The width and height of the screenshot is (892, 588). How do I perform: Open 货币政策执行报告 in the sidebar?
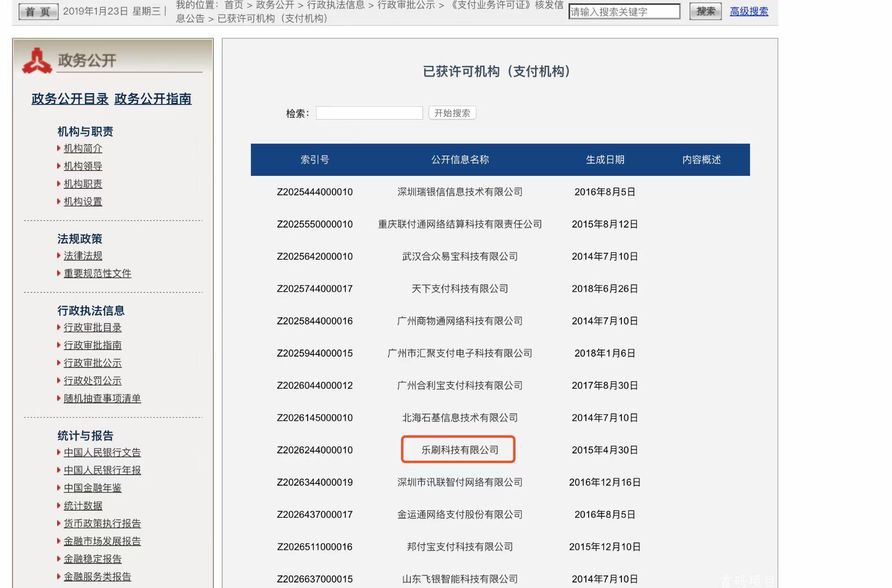pos(101,523)
